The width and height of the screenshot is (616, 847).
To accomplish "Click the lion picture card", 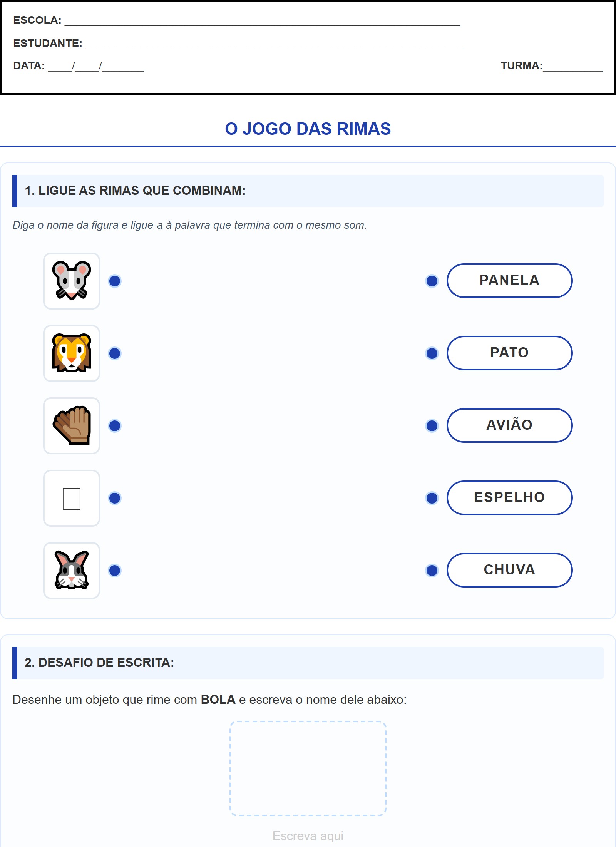I will pos(72,353).
